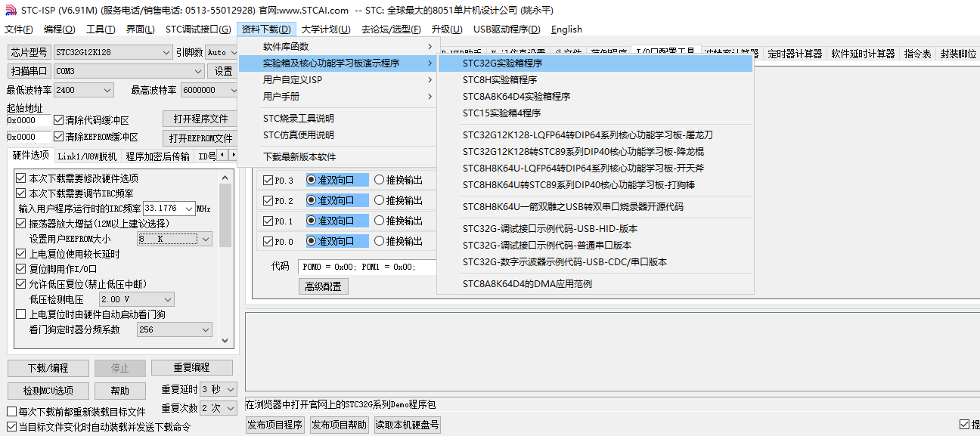Switch to the 定时器计算器 tab

click(x=795, y=54)
